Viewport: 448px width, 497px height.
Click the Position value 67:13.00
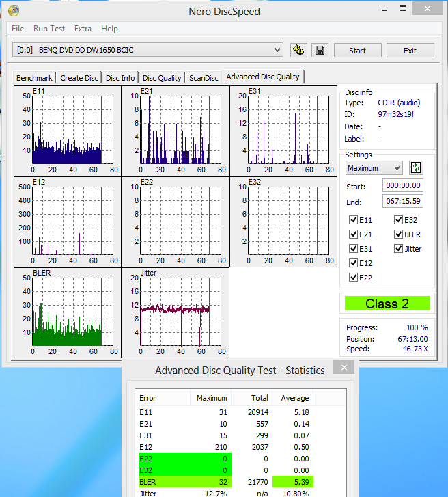pos(412,339)
